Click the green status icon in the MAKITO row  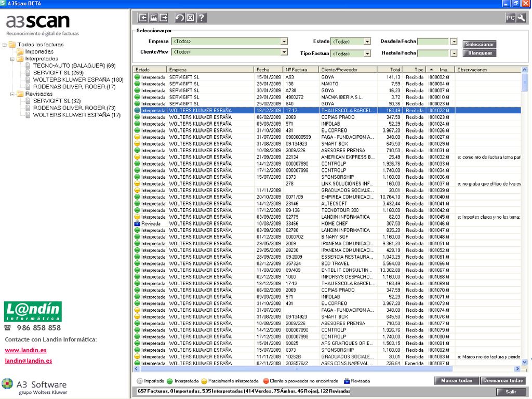pyautogui.click(x=137, y=84)
